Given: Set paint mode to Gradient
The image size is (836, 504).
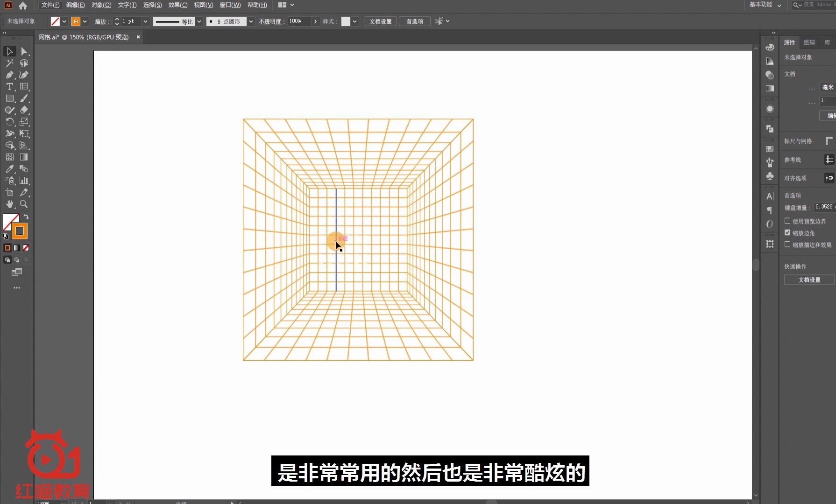Looking at the screenshot, I should [x=16, y=248].
